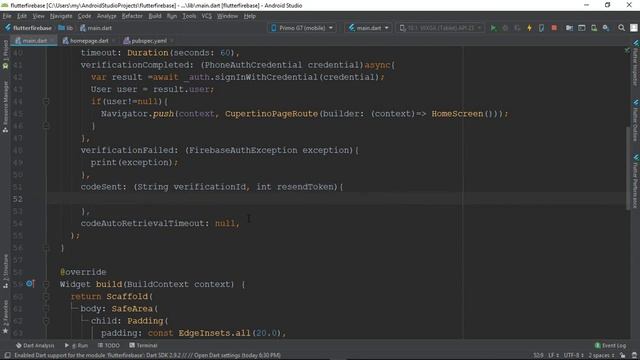Viewport: 640px width, 360px height.
Task: Click the override gutter icon beside build method
Action: (x=31, y=284)
